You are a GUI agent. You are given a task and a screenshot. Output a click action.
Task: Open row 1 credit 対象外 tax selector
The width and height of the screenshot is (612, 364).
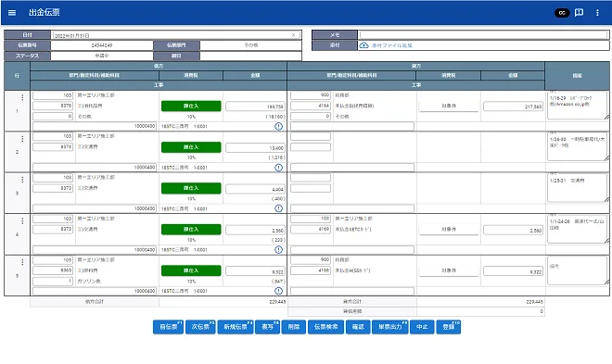449,106
